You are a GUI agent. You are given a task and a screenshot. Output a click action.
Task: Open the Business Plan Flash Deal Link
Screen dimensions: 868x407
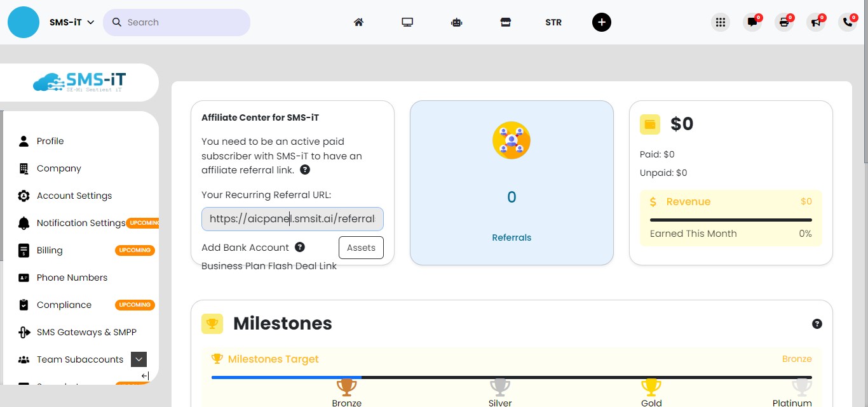pyautogui.click(x=269, y=266)
